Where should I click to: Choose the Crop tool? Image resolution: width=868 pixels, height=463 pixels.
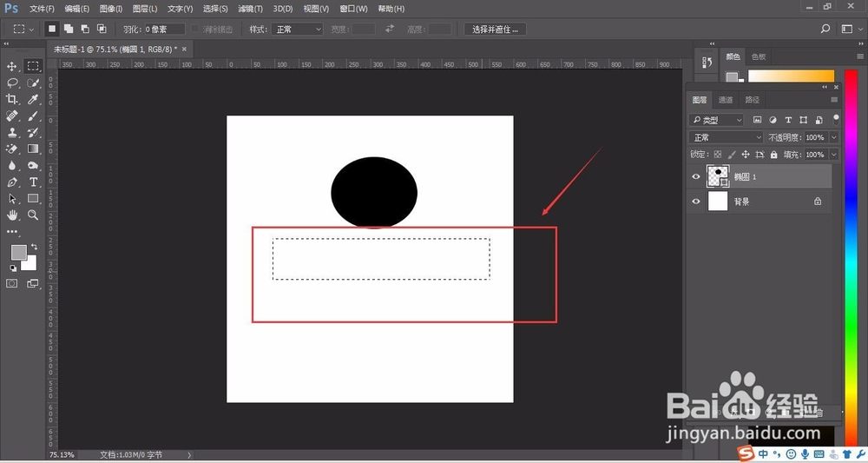[11, 99]
